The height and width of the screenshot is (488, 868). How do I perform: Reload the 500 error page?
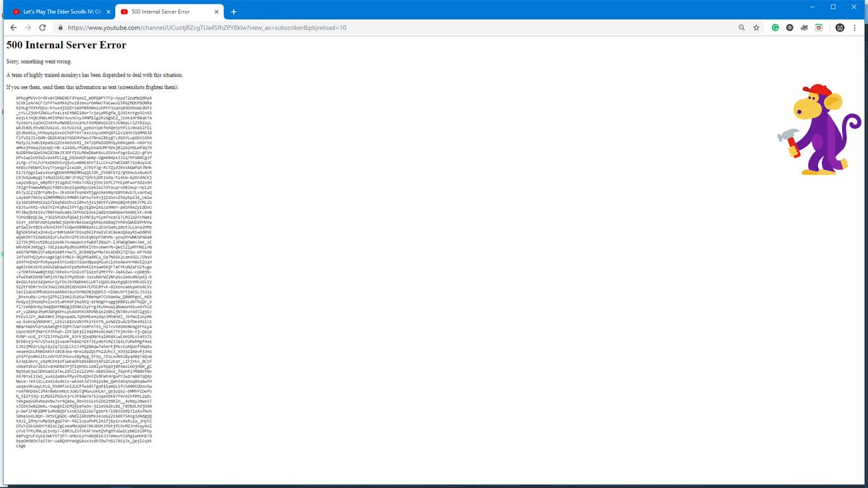click(x=43, y=27)
